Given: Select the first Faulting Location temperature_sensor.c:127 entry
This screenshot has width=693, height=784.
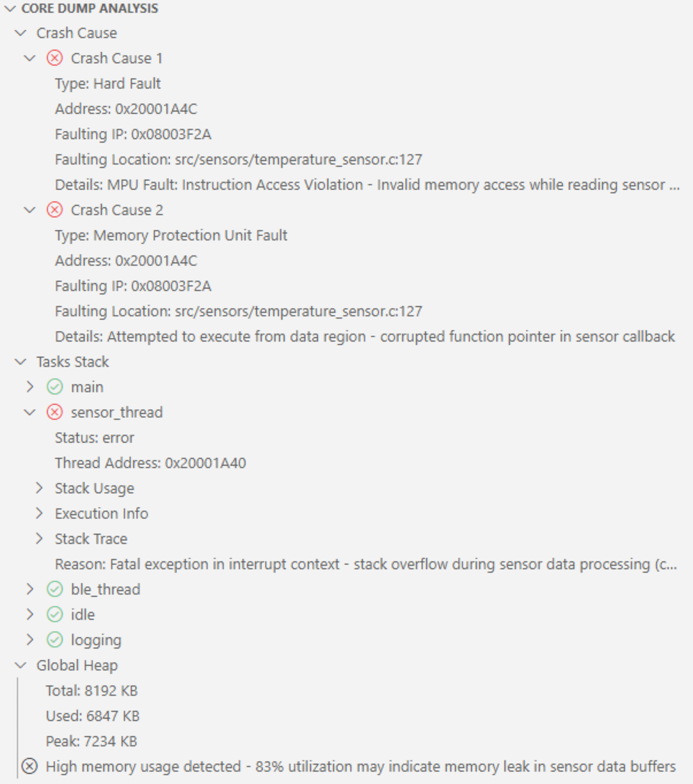Looking at the screenshot, I should [x=238, y=160].
